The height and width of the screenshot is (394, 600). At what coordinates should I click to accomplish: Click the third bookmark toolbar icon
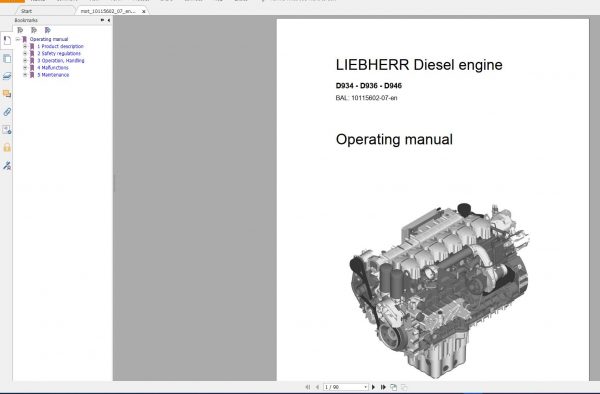[47, 30]
